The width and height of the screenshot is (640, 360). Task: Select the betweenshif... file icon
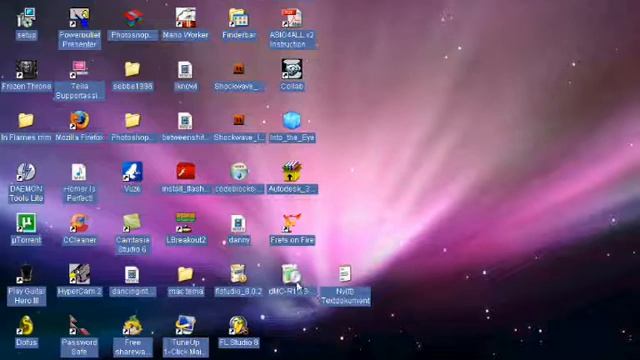(x=186, y=121)
